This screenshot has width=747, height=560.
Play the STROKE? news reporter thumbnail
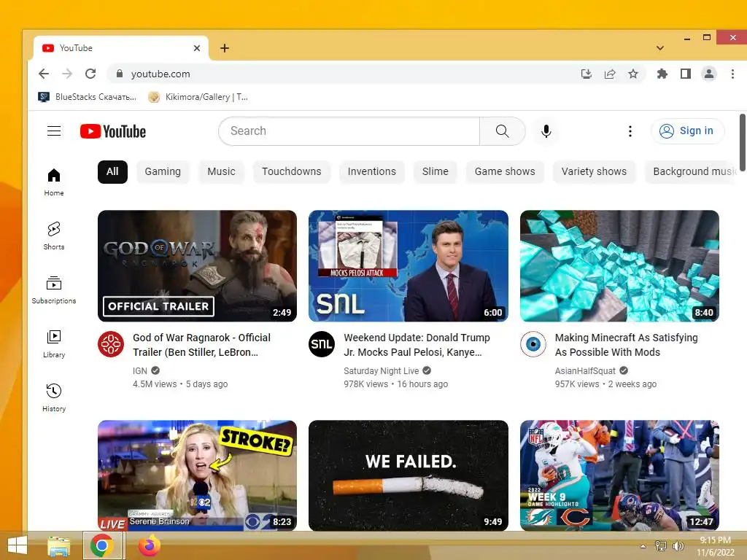pos(197,475)
